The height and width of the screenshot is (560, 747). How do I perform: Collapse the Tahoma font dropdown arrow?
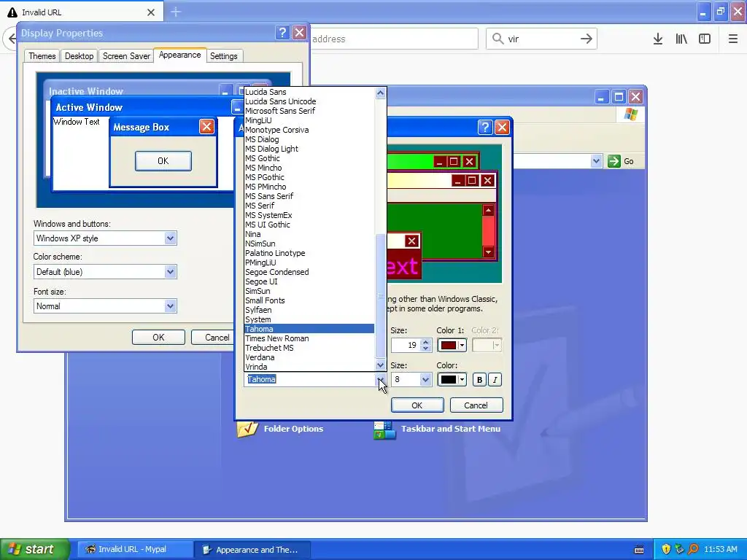click(x=381, y=379)
